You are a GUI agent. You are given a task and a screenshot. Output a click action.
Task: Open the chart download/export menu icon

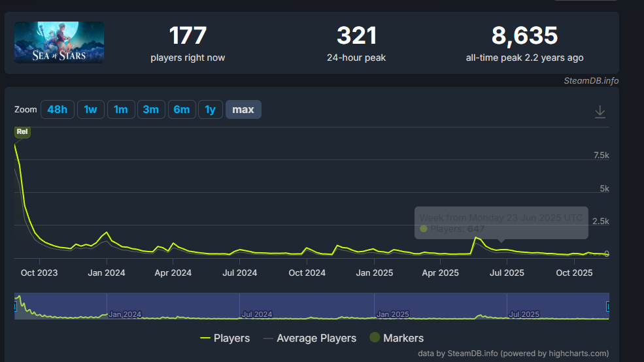(x=600, y=112)
